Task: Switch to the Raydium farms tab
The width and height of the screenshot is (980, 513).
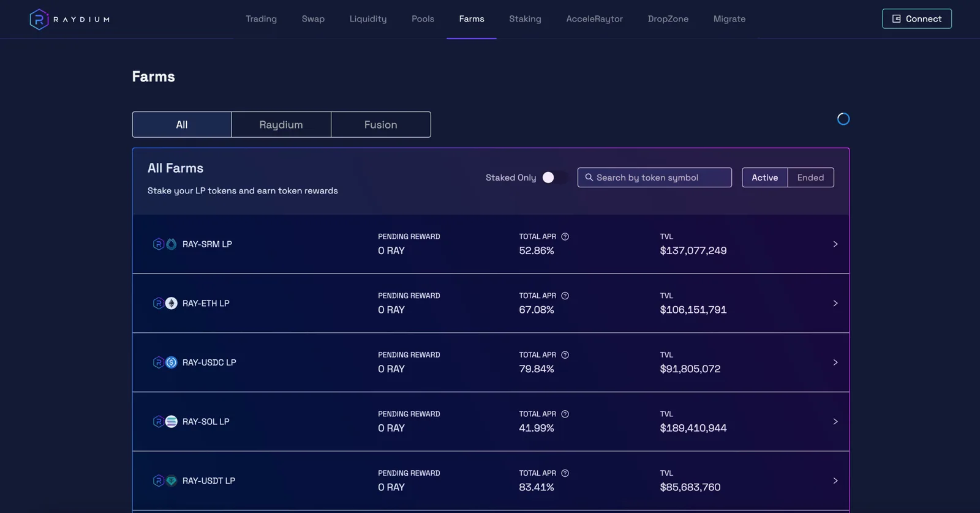Action: click(281, 125)
